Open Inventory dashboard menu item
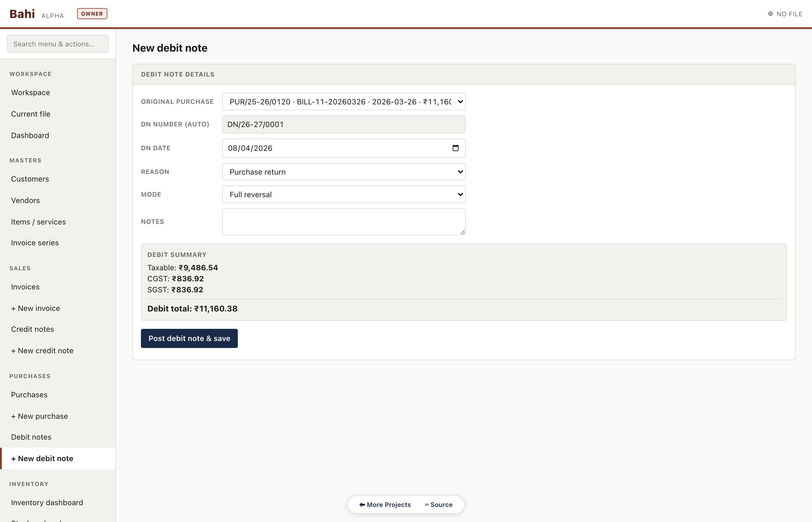Screen dimensions: 812x522 coord(47,502)
